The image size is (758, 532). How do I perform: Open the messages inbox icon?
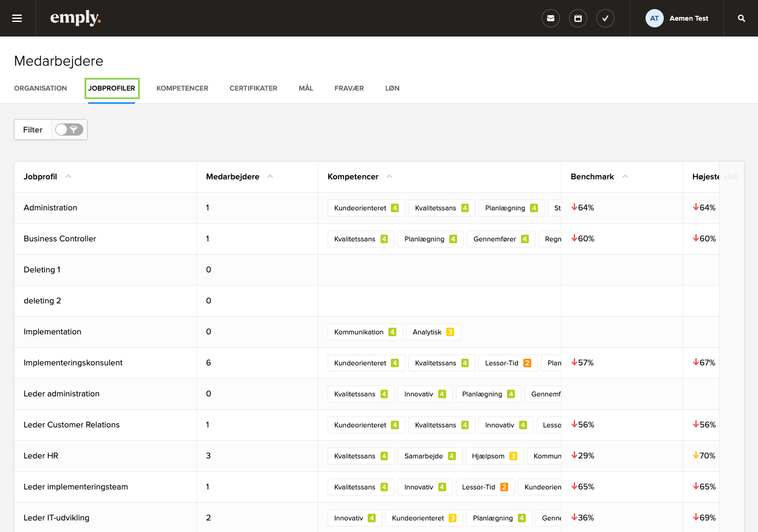coord(551,18)
